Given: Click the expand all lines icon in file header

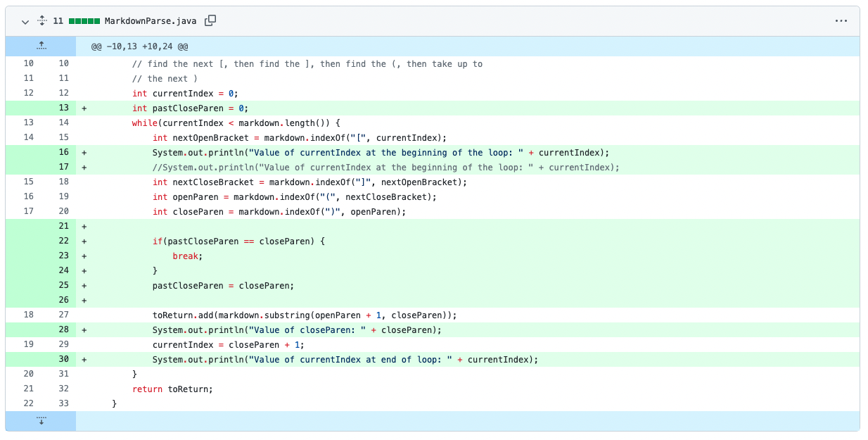Looking at the screenshot, I should pos(42,21).
